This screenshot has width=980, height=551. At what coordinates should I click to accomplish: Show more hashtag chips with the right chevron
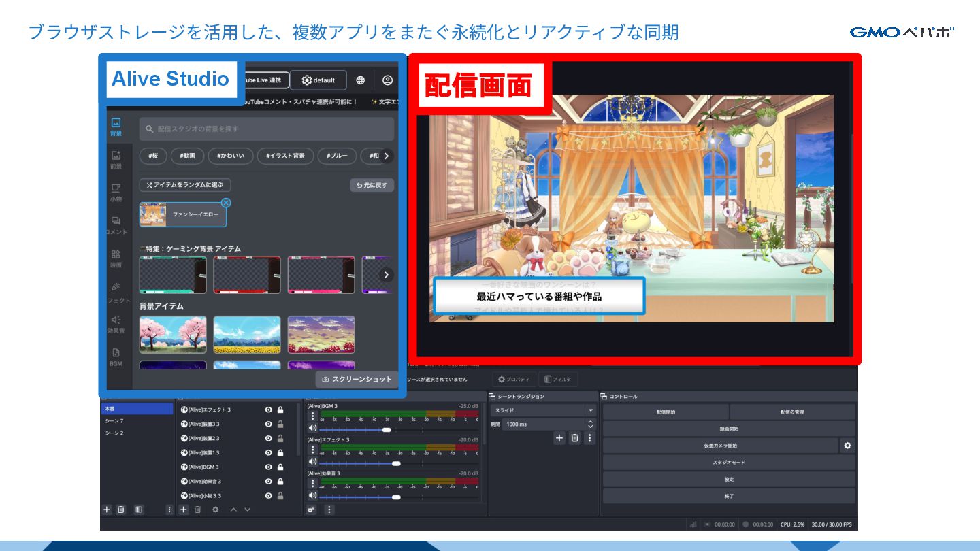pos(387,156)
